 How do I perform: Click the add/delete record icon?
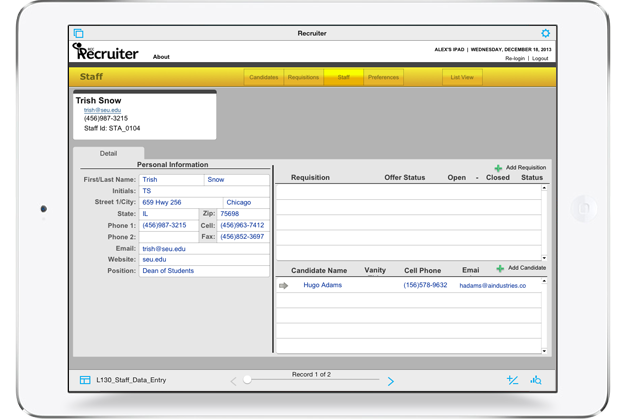[512, 380]
